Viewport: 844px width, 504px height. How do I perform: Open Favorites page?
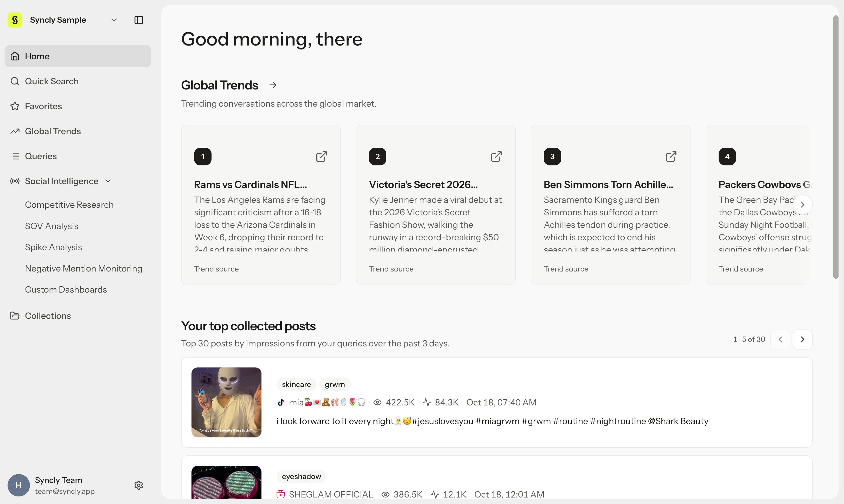coord(78,106)
